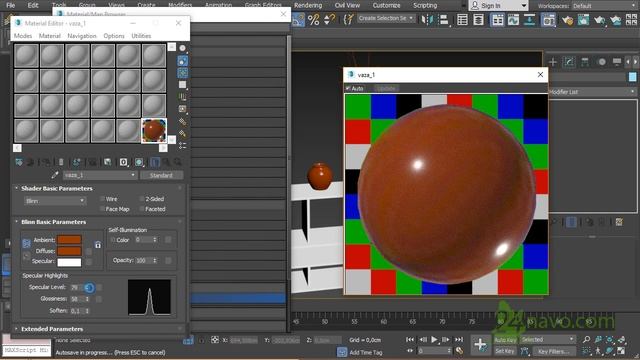Click the Align tool icon

point(444,19)
